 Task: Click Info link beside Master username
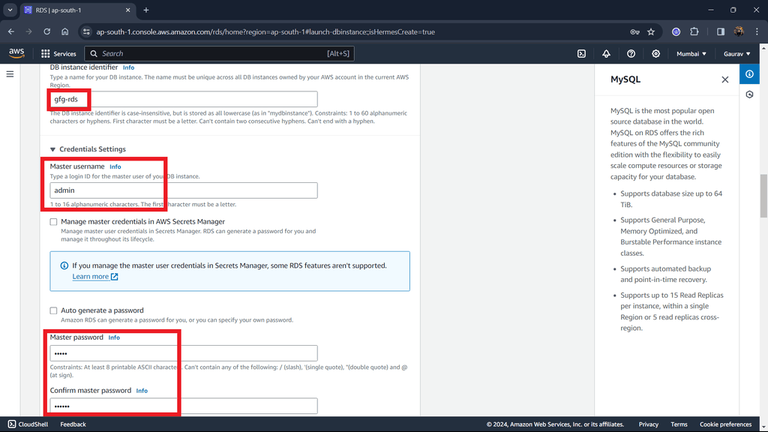coord(115,167)
